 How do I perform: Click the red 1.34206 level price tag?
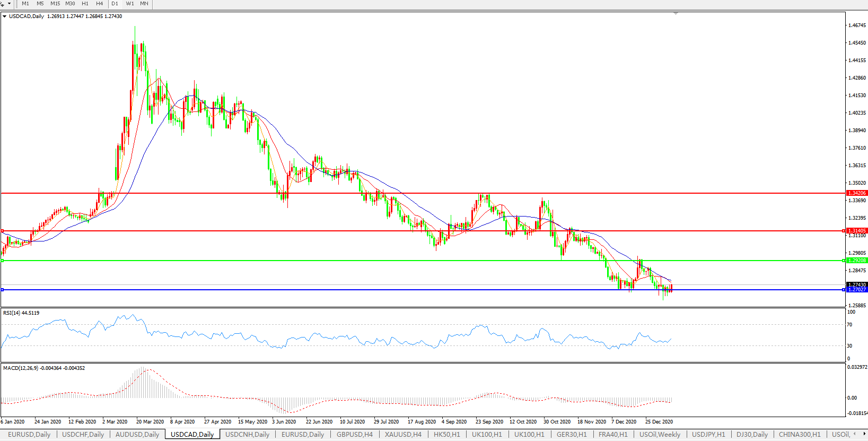pyautogui.click(x=857, y=193)
